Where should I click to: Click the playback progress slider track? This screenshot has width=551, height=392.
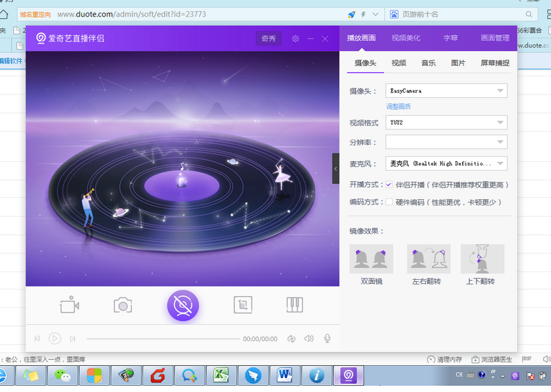click(163, 339)
